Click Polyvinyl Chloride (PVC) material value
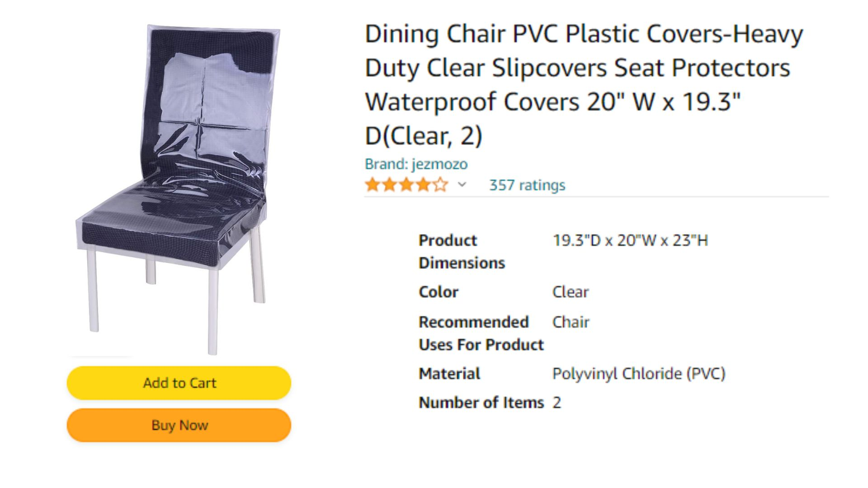The image size is (868, 488). tap(639, 374)
